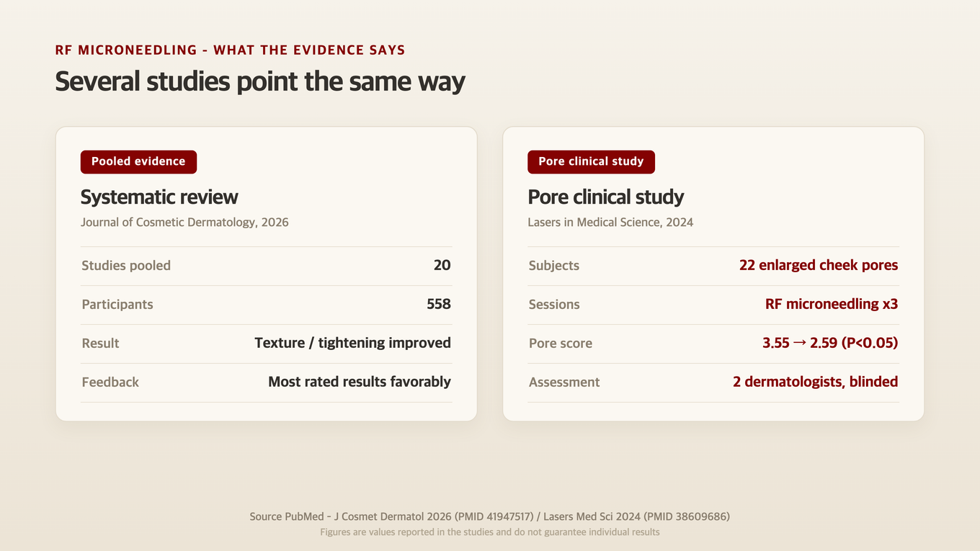Click the PubMed source citation line
Screen dimensions: 980x551
490,516
